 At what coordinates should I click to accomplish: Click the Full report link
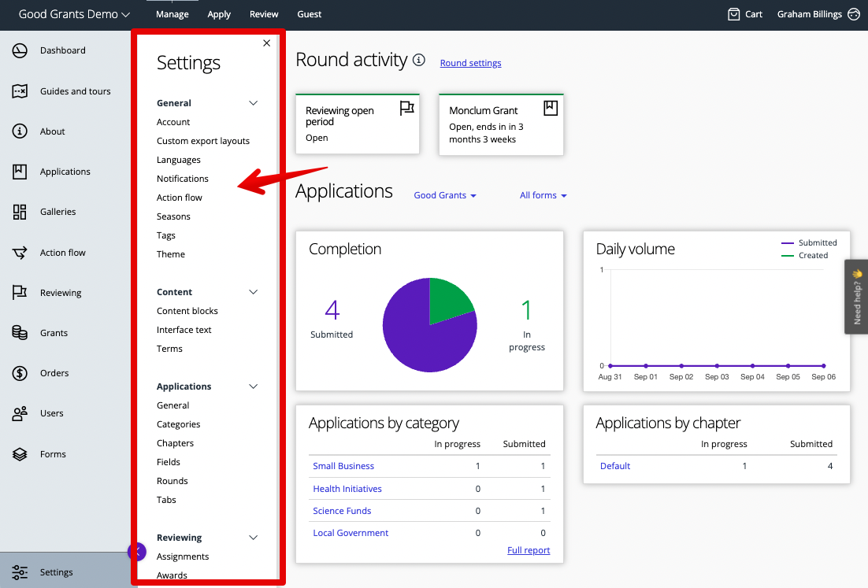(529, 550)
